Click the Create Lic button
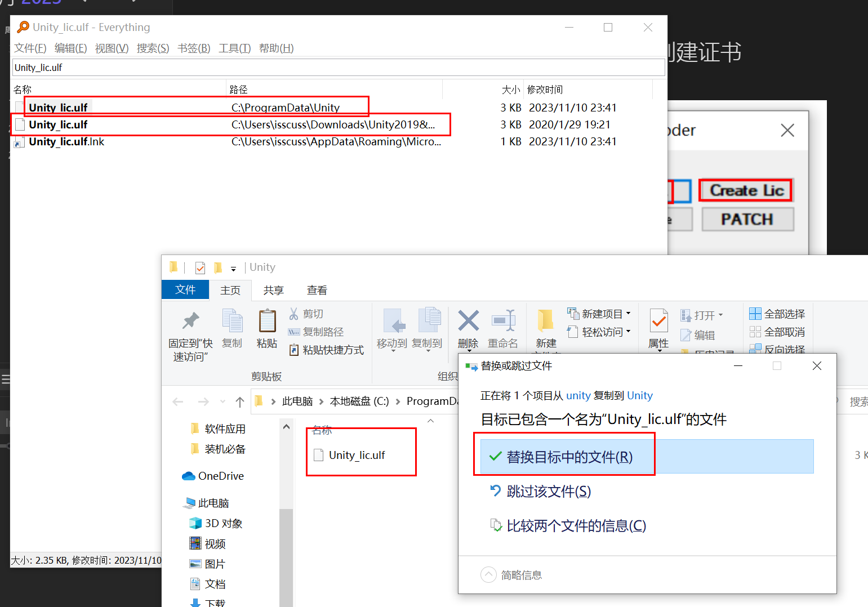The width and height of the screenshot is (868, 607). point(746,190)
